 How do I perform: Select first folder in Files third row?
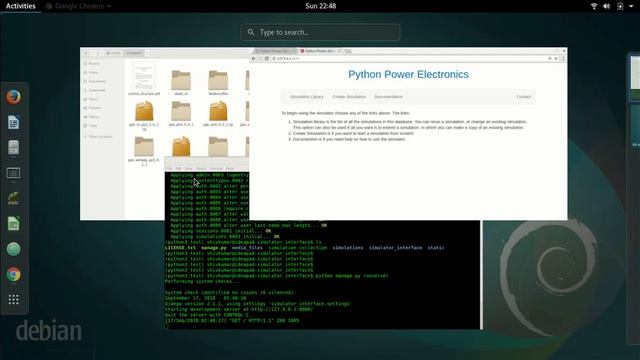[144, 150]
